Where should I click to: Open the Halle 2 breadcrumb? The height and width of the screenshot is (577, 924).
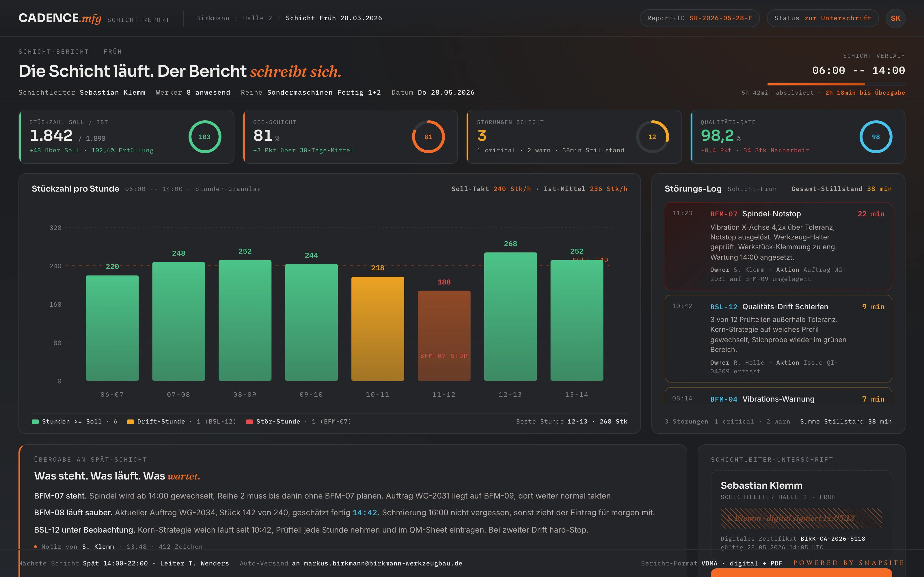257,18
